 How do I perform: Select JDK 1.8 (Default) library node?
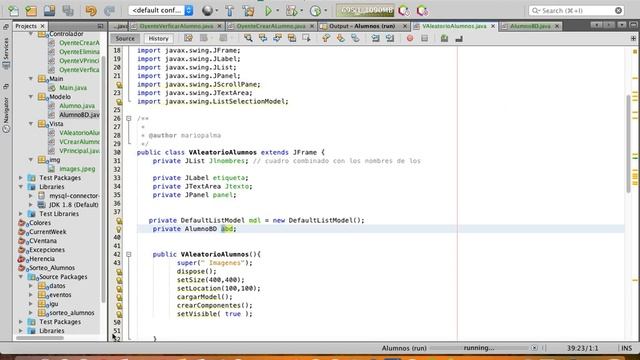(73, 204)
